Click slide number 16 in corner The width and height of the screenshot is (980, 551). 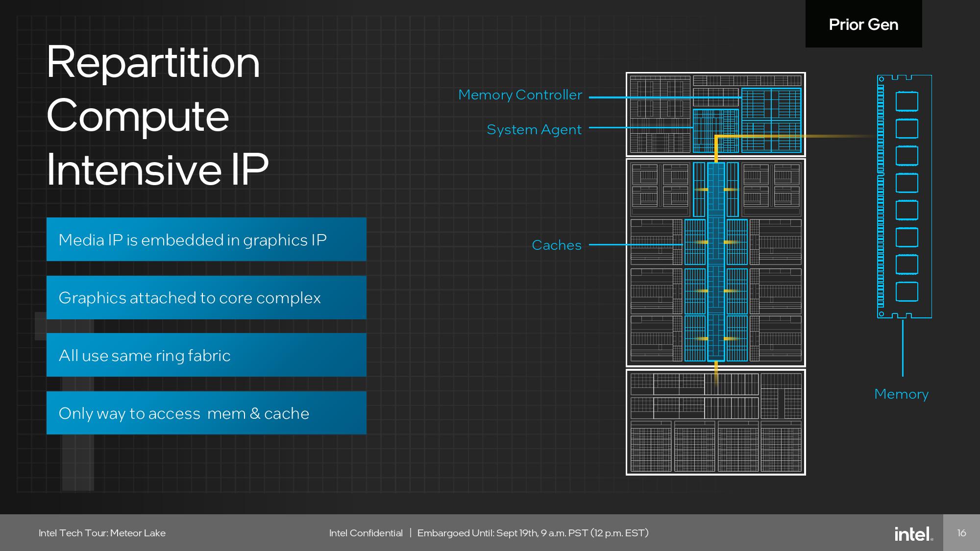pos(961,533)
